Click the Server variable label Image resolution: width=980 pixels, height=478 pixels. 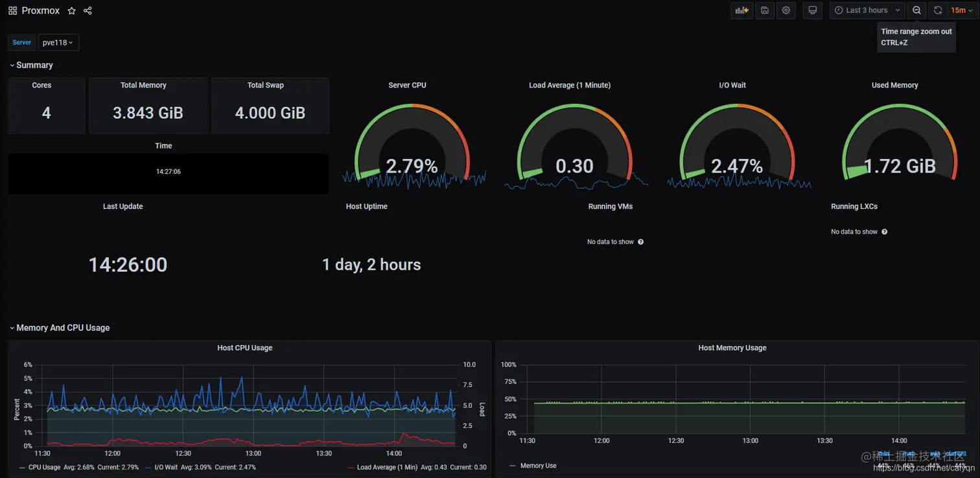coord(22,42)
